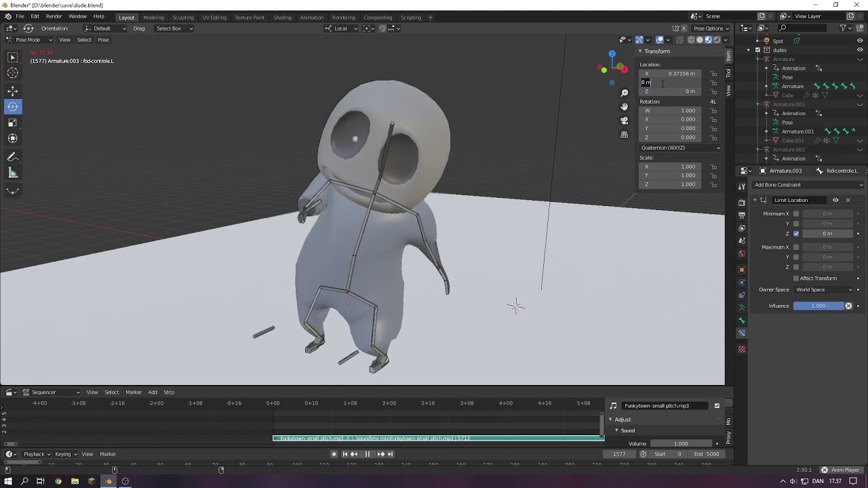Click the outliner new collection icon

860,28
